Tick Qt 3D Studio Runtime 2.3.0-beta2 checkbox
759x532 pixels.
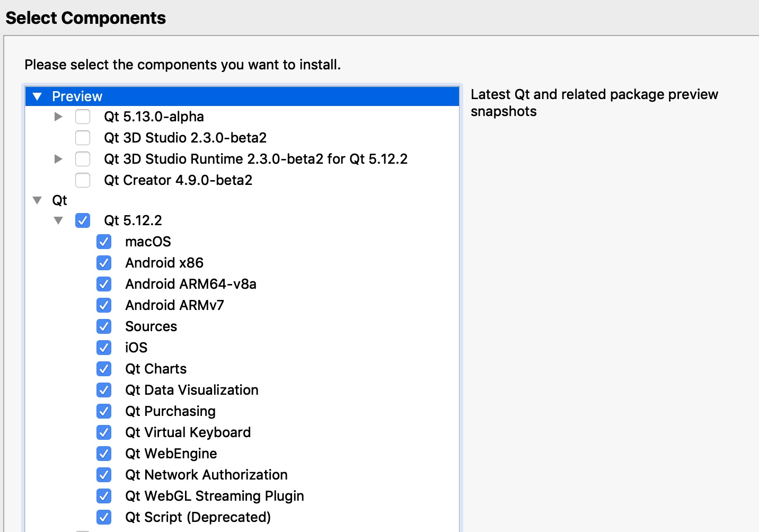(x=83, y=159)
